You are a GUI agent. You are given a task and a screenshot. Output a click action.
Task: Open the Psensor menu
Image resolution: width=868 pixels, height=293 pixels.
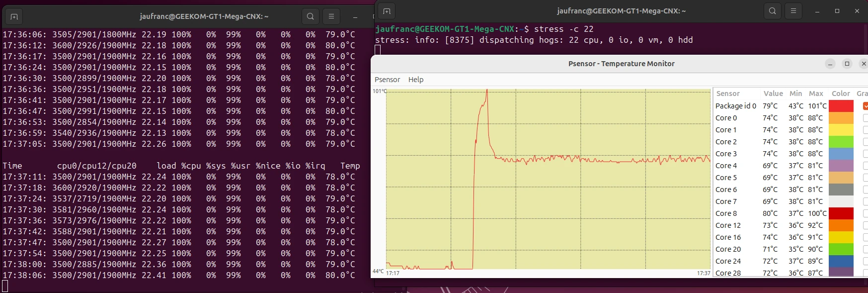pos(387,80)
